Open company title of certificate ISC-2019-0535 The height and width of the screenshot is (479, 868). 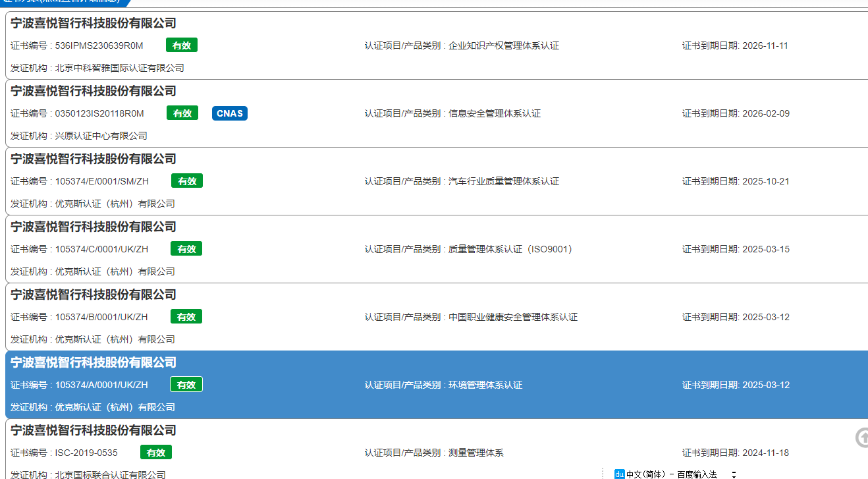click(x=94, y=430)
